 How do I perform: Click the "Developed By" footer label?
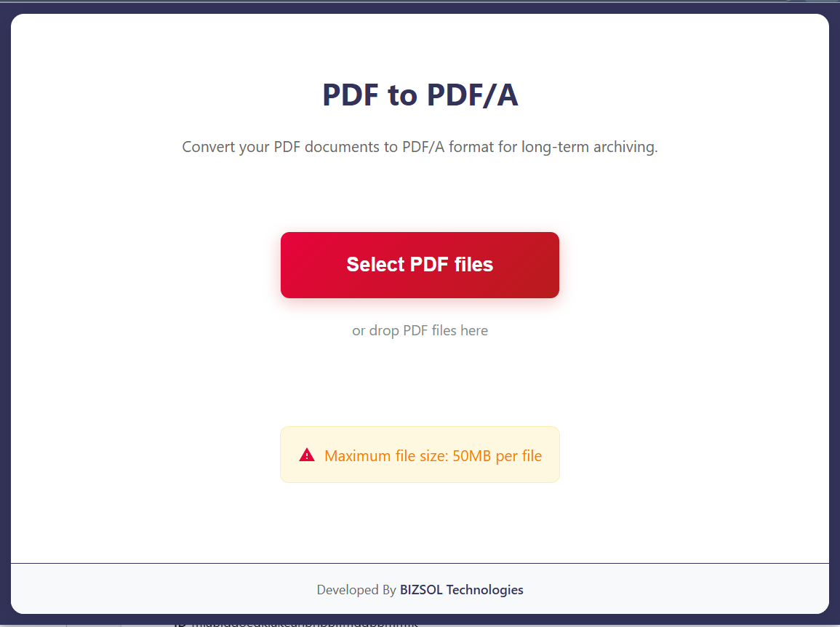pos(356,590)
